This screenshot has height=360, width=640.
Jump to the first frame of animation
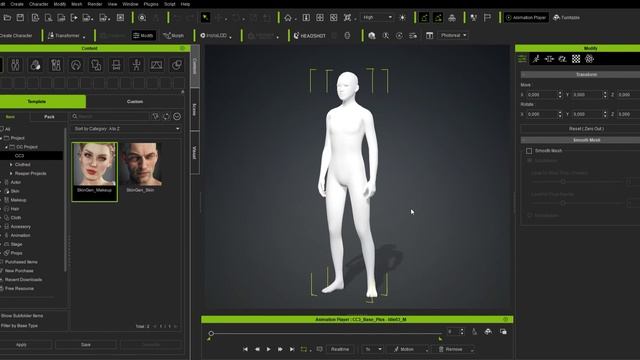tap(245, 349)
